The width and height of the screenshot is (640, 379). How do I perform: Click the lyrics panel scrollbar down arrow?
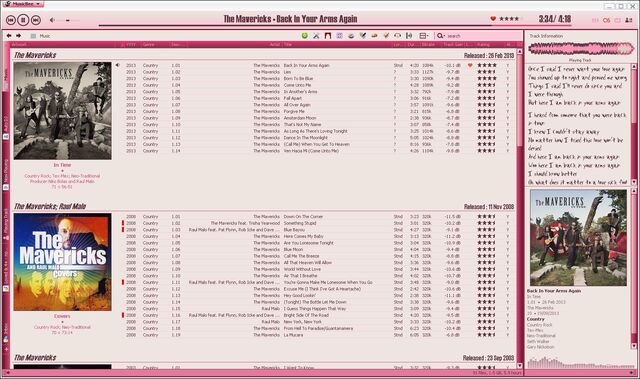pyautogui.click(x=634, y=182)
